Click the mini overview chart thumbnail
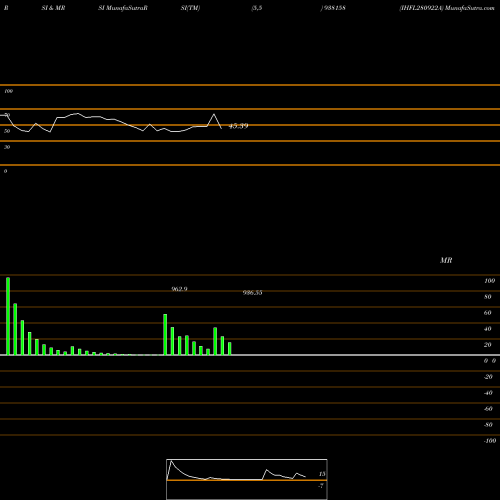 click(247, 479)
